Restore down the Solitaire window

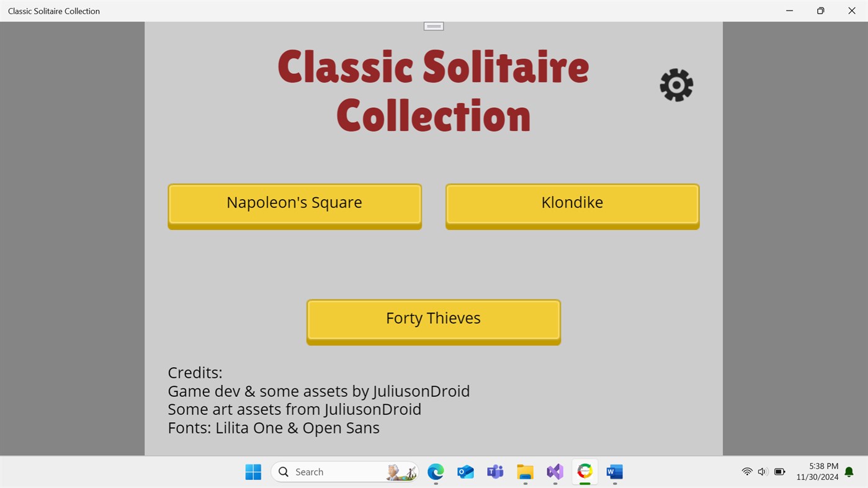click(820, 11)
